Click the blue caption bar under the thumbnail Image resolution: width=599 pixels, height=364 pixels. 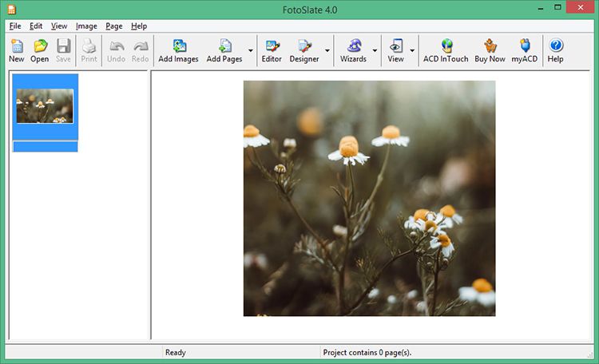(45, 146)
